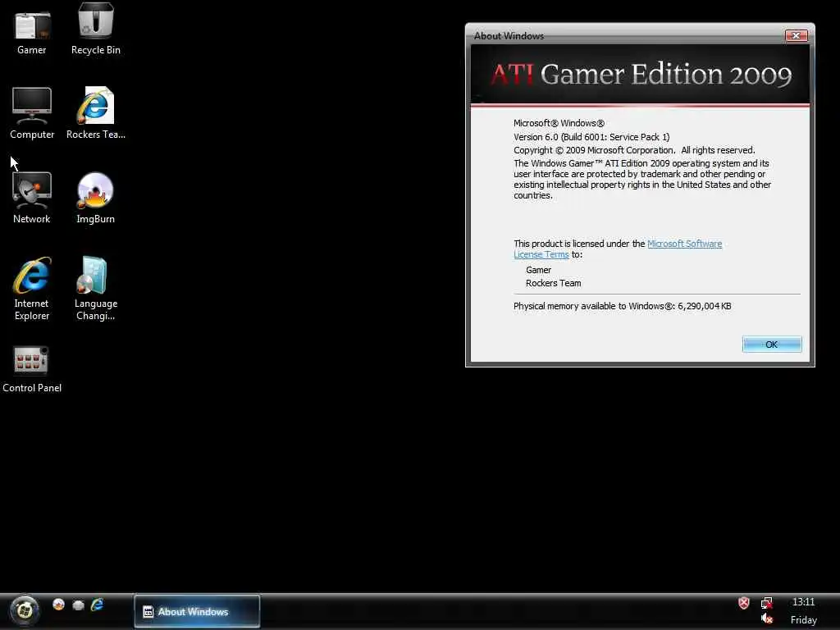The width and height of the screenshot is (840, 630).
Task: Click the ATI Gamer Edition 2009 banner
Action: tap(640, 74)
